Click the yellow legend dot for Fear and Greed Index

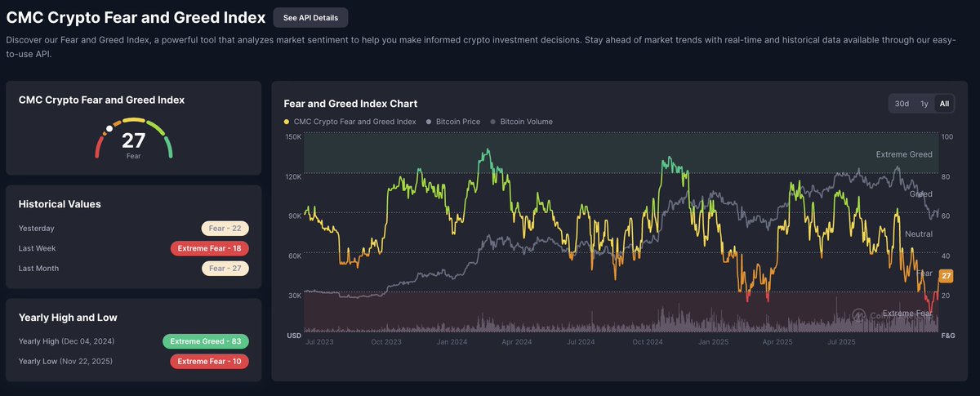287,122
